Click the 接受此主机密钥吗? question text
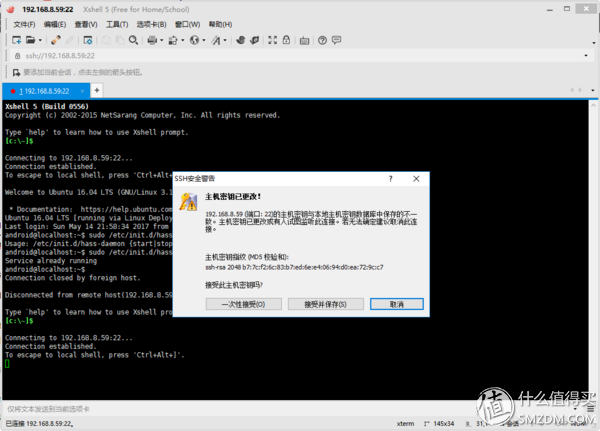 point(234,285)
